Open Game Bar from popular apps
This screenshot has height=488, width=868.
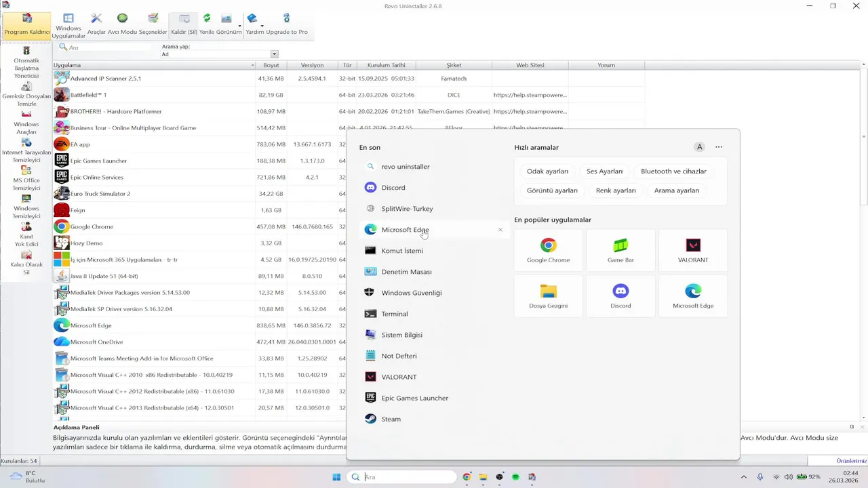[x=620, y=250]
